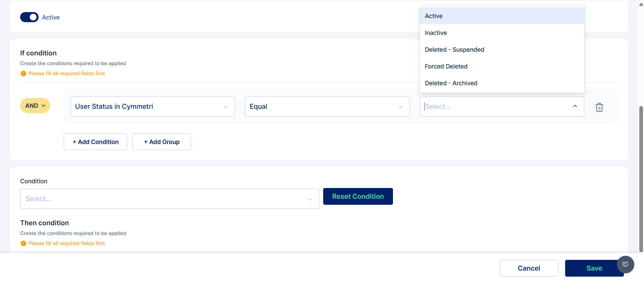
Task: Collapse the value Select dropdown chevron
Action: (x=575, y=106)
